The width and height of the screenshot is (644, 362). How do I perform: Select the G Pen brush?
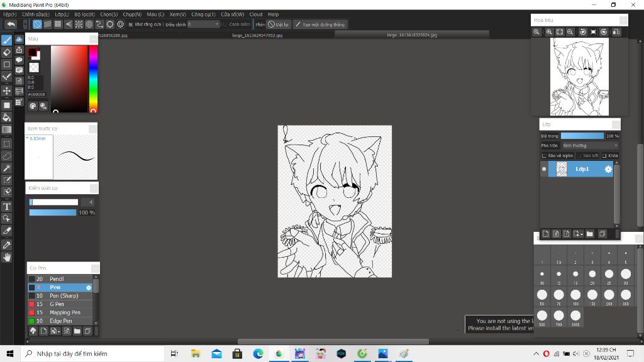coord(60,304)
